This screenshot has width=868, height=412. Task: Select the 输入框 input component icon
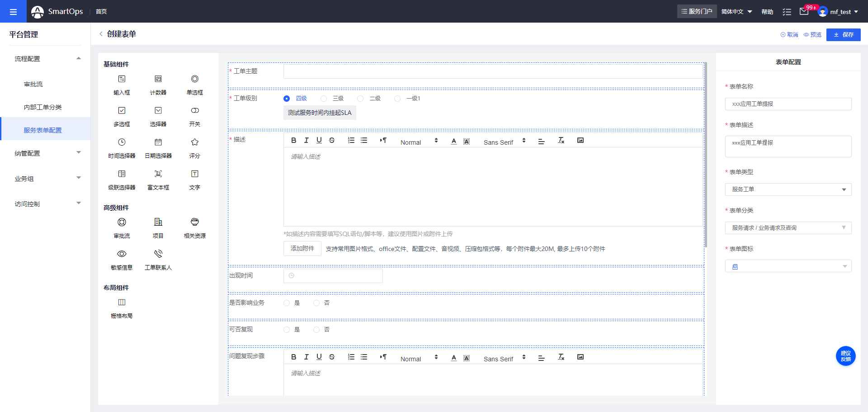pyautogui.click(x=122, y=79)
